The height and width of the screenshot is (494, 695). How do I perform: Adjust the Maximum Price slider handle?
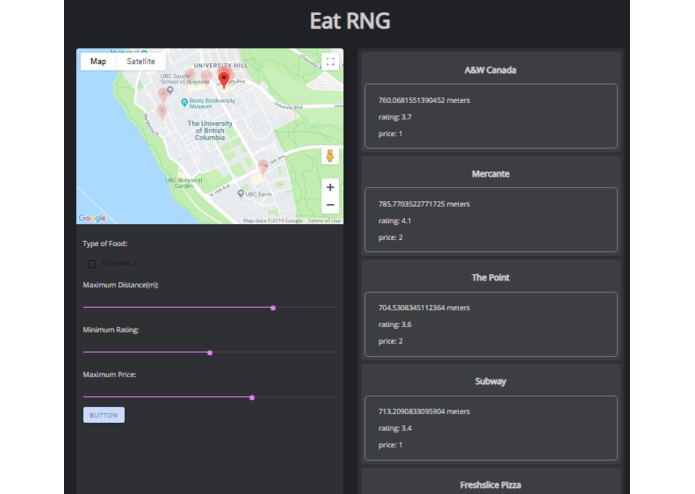pos(252,397)
